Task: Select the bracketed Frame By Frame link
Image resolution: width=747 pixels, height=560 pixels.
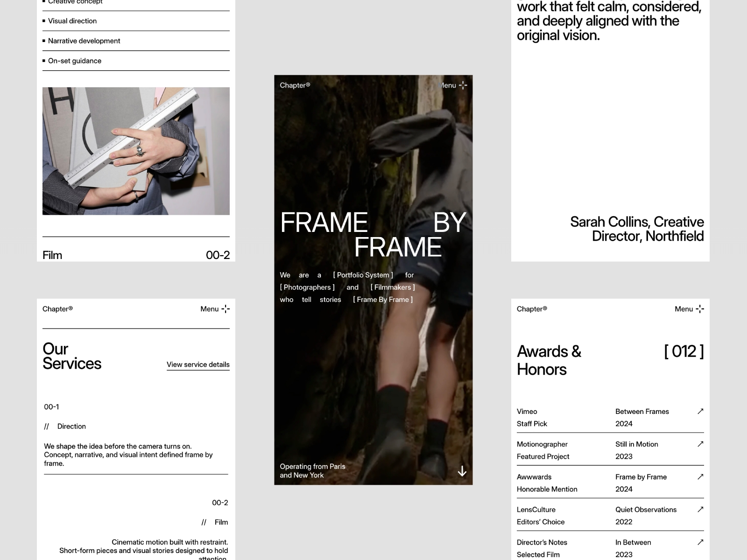Action: pos(383,299)
